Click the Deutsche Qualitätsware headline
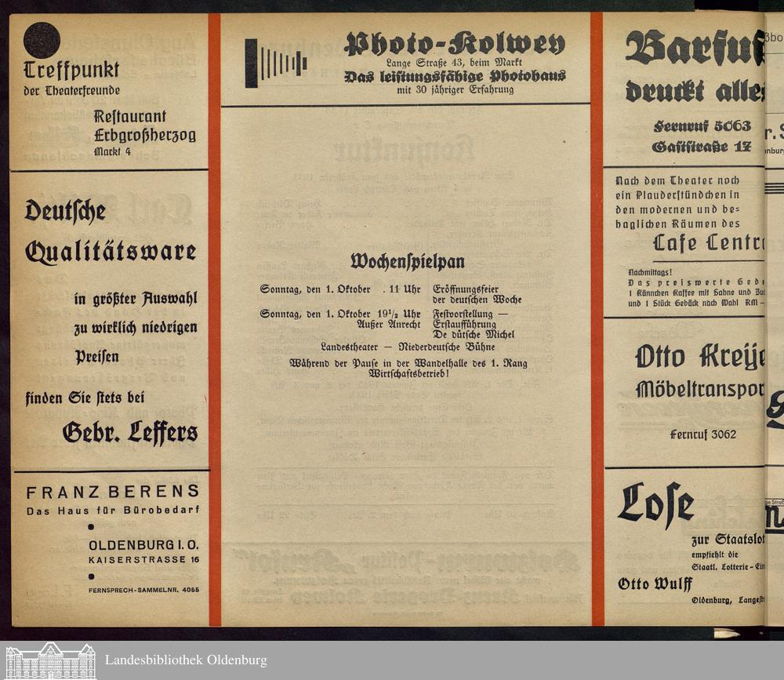Image resolution: width=784 pixels, height=680 pixels. 111,232
